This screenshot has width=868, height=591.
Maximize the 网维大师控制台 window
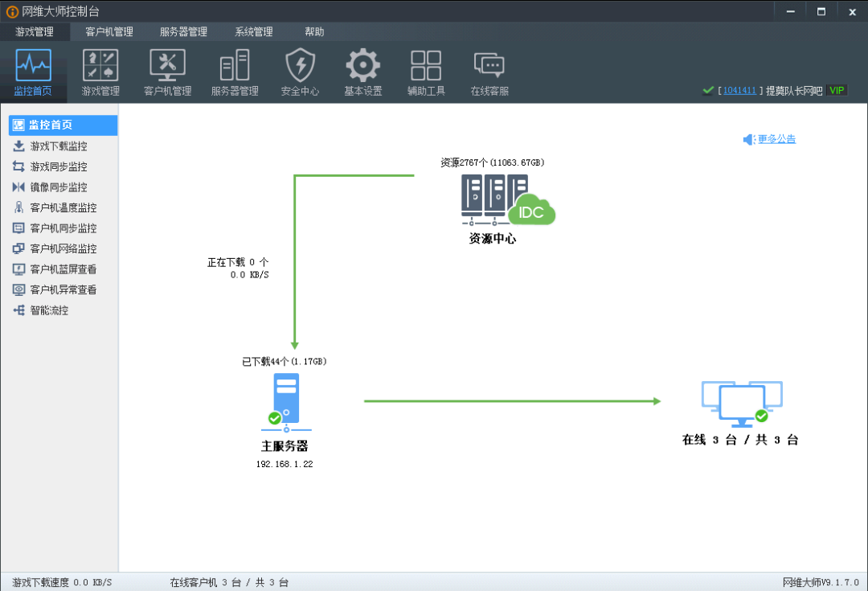click(x=821, y=11)
